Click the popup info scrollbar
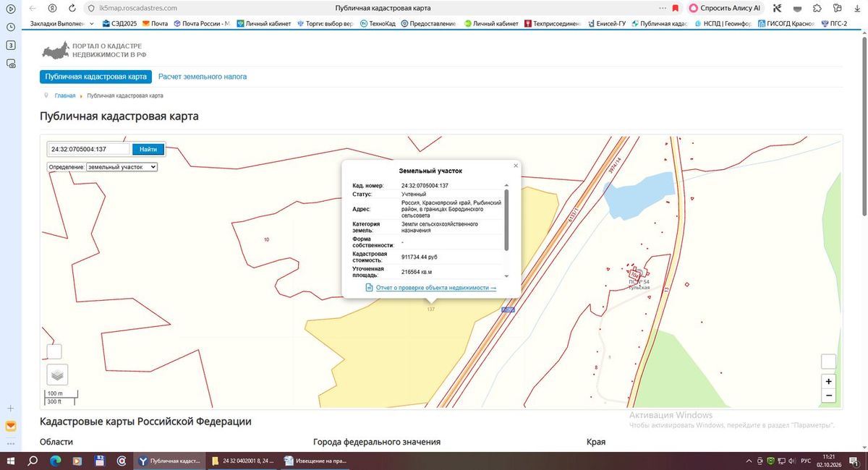This screenshot has height=470, width=868. click(x=506, y=221)
